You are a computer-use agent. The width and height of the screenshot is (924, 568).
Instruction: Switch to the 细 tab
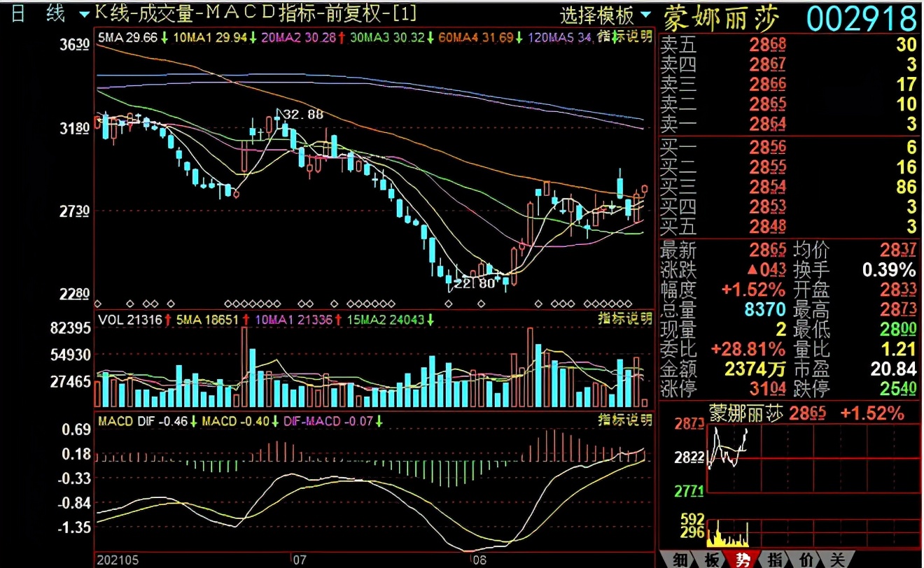pyautogui.click(x=680, y=560)
